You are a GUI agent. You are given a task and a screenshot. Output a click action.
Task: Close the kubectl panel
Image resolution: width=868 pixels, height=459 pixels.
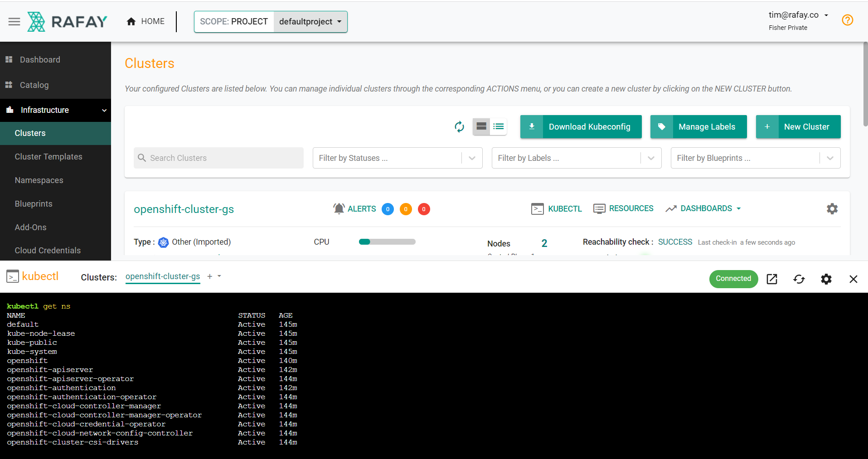[853, 279]
